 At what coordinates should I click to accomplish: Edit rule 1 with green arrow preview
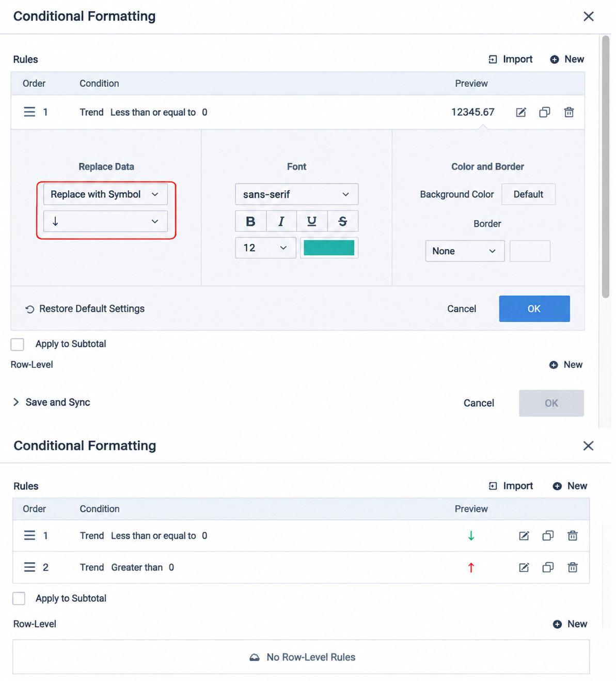click(x=524, y=536)
